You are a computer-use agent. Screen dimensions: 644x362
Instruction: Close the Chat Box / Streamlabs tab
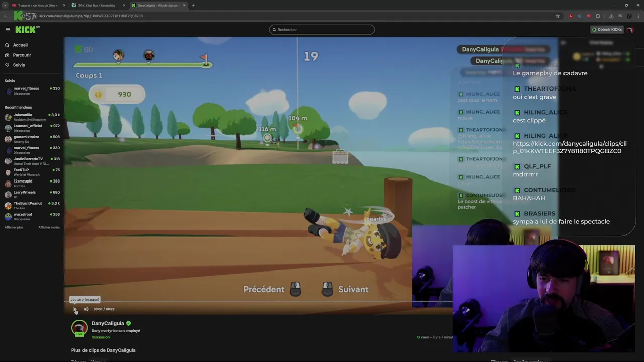click(x=124, y=5)
